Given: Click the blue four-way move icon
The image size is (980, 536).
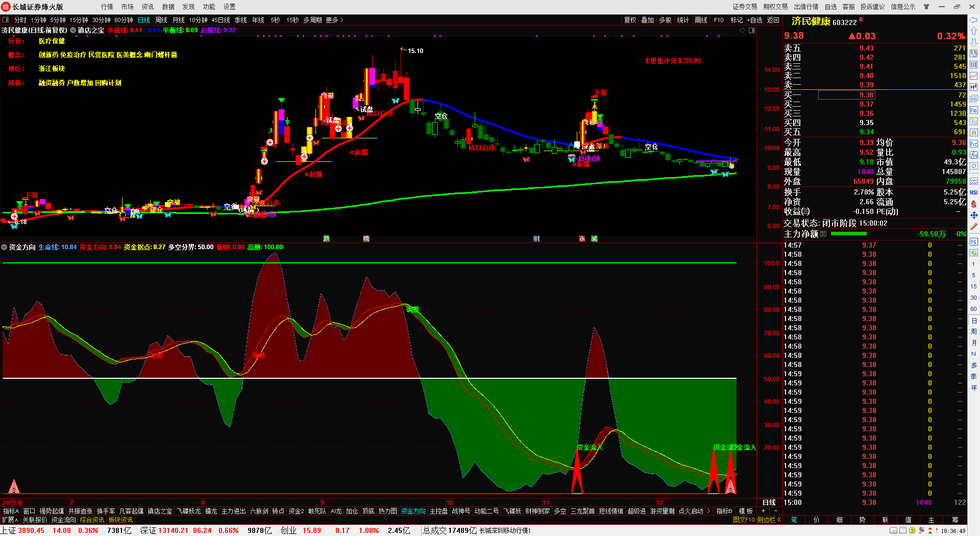Looking at the screenshot, I should [x=974, y=215].
